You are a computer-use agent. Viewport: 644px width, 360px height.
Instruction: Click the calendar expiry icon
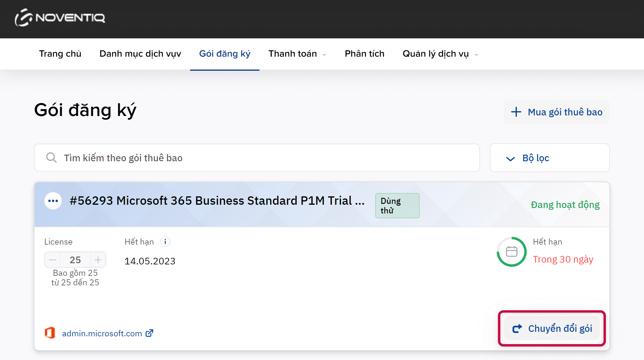pyautogui.click(x=511, y=251)
